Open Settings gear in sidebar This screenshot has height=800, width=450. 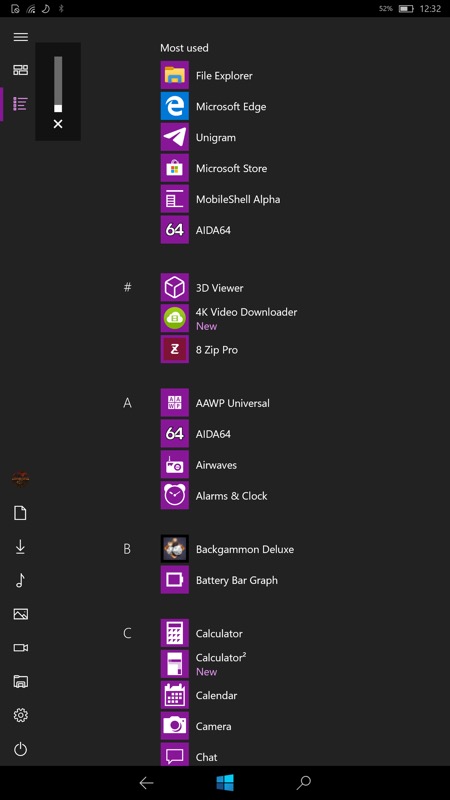click(x=20, y=715)
